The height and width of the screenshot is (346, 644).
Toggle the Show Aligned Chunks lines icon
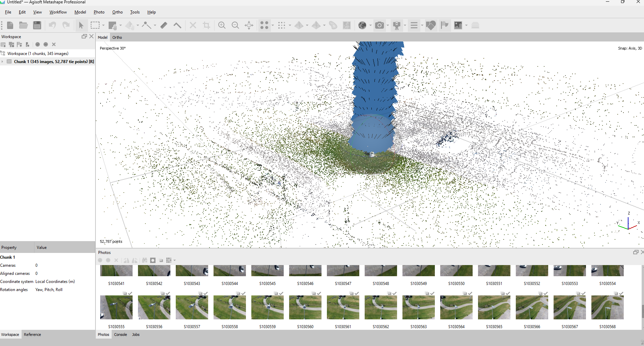[414, 25]
